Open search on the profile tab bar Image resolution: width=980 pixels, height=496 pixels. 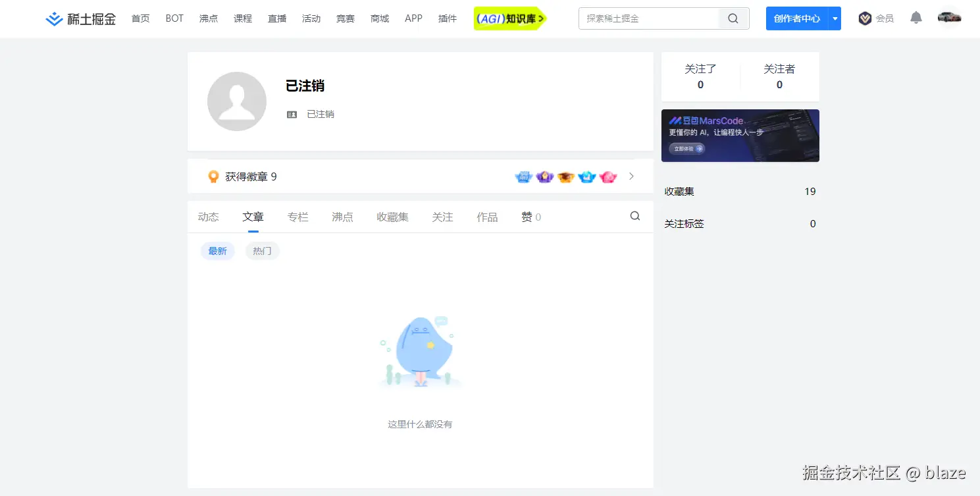[x=634, y=215]
